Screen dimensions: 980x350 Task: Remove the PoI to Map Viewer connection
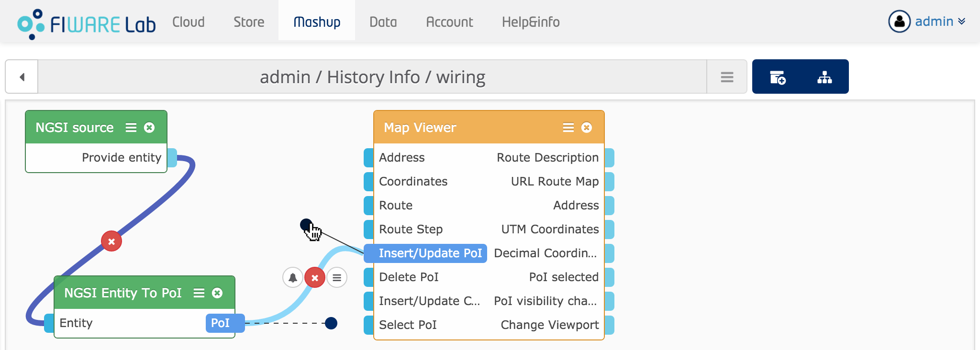(x=315, y=277)
